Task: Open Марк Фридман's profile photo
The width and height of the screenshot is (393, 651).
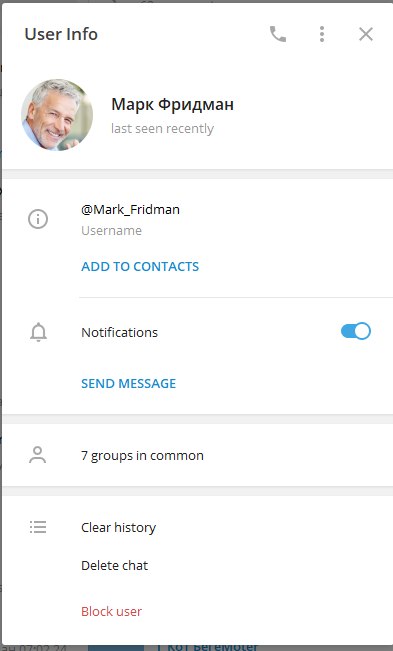Action: pyautogui.click(x=57, y=115)
